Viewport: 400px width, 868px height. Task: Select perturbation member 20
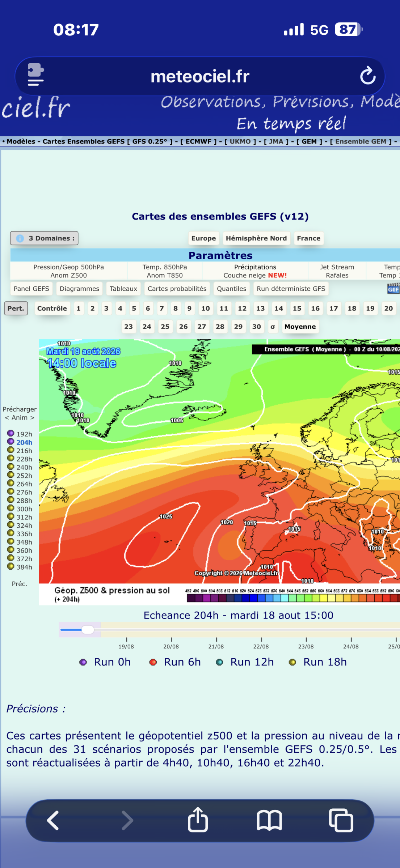[388, 309]
